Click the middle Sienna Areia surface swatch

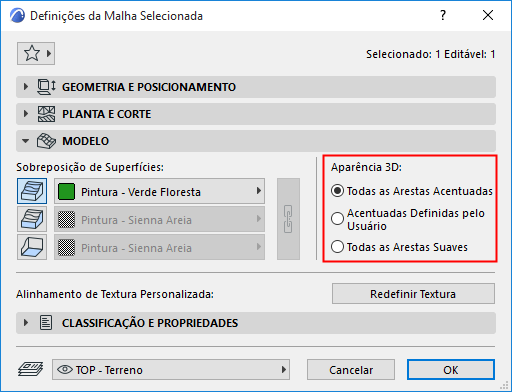coord(66,219)
